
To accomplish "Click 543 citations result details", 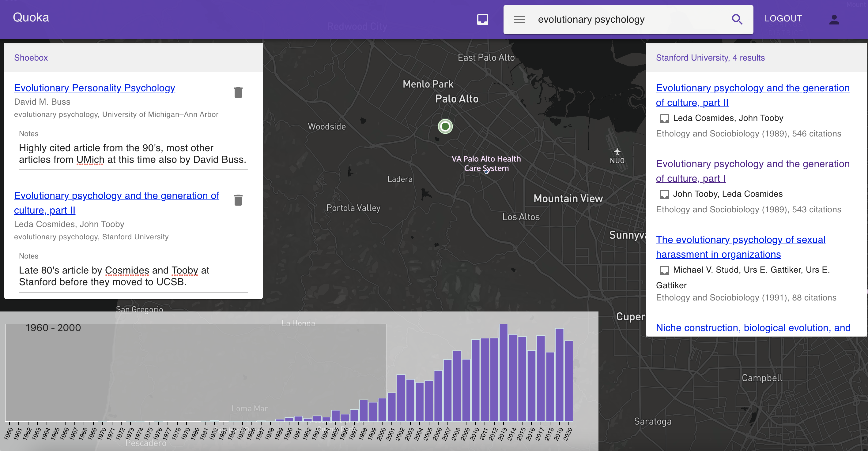I will coord(748,209).
